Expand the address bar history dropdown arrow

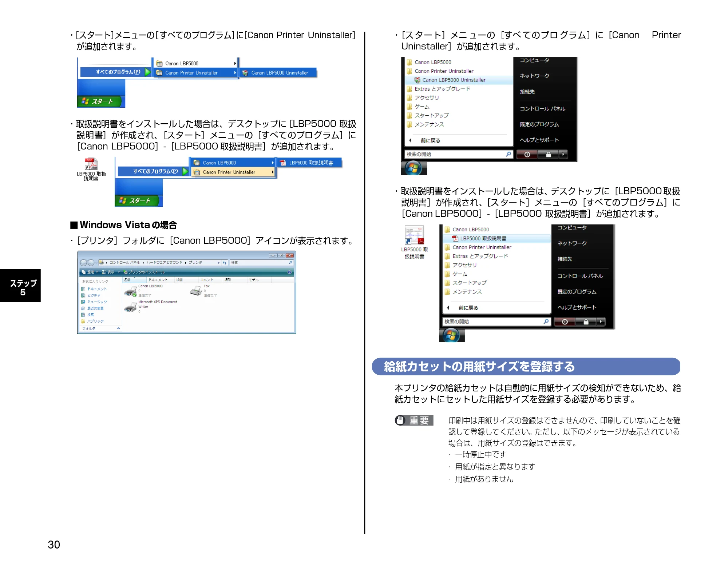[218, 263]
